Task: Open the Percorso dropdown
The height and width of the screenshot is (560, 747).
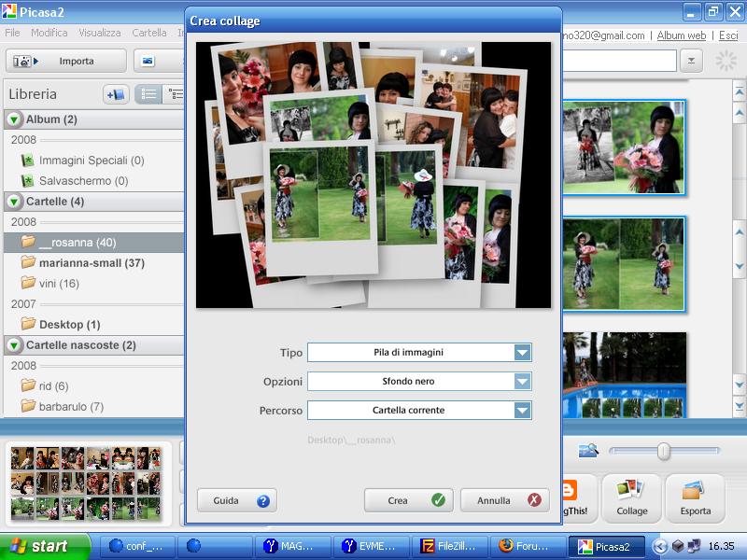Action: click(419, 410)
